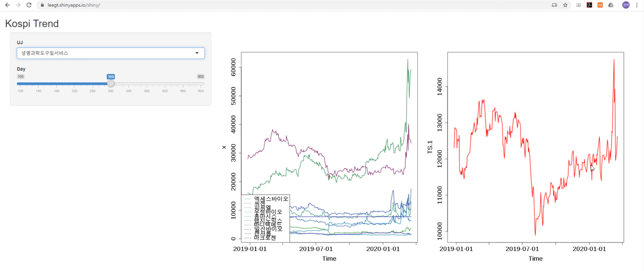Click the Day slider handle at 300

tap(111, 84)
